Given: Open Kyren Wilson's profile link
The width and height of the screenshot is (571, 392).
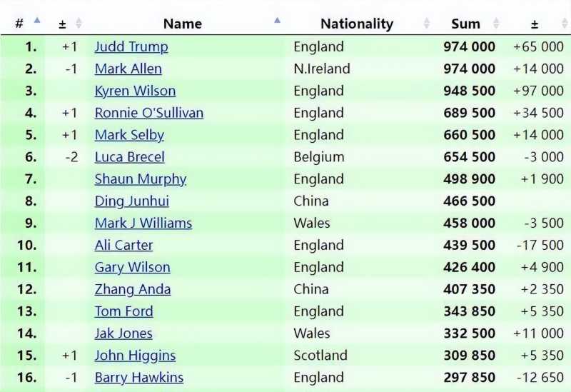Looking at the screenshot, I should click(x=135, y=91).
